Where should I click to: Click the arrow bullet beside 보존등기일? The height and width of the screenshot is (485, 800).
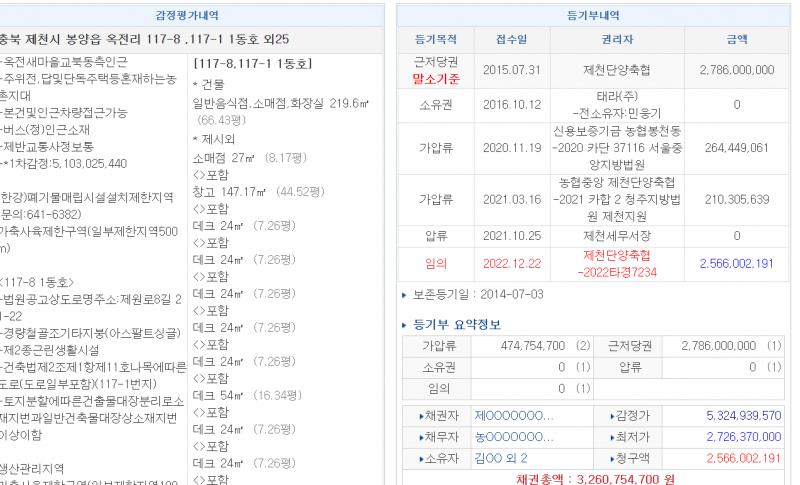point(405,296)
